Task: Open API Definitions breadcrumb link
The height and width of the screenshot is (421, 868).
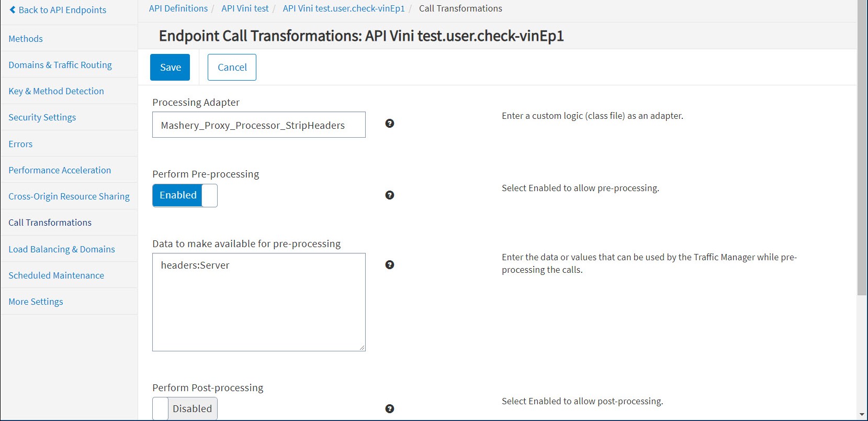Action: click(178, 8)
